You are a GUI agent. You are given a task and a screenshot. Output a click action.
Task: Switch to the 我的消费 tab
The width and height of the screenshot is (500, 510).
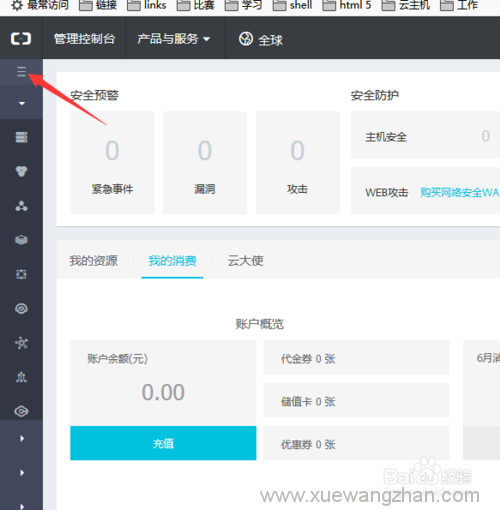coord(172,261)
